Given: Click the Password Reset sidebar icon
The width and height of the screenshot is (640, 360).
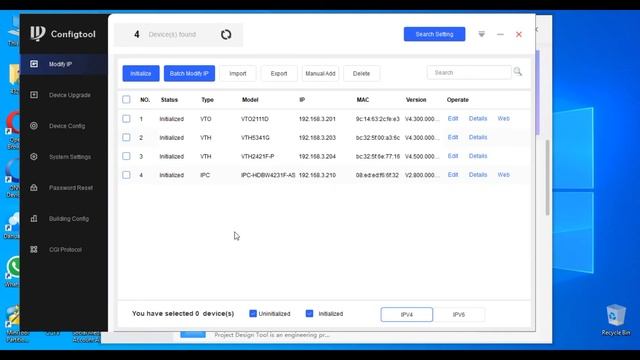Looking at the screenshot, I should pyautogui.click(x=34, y=188).
